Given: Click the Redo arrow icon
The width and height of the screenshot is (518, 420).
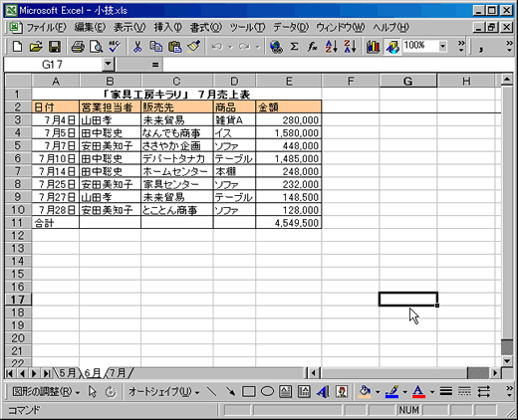Looking at the screenshot, I should (244, 47).
